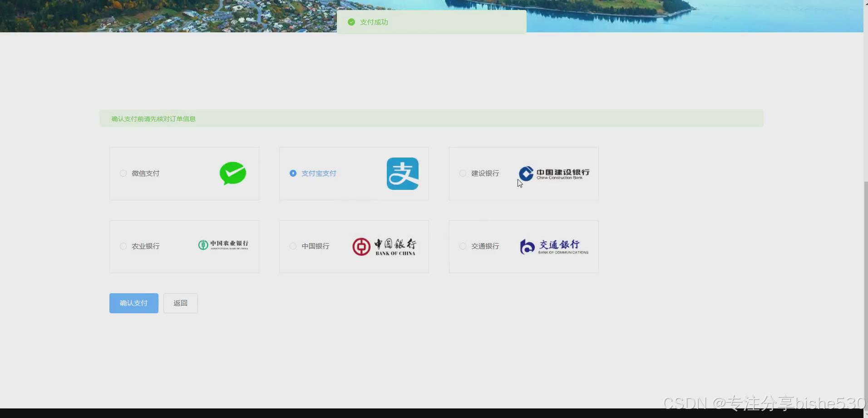Select the 支付宝支付 payment option card
868x418 pixels.
[x=354, y=173]
